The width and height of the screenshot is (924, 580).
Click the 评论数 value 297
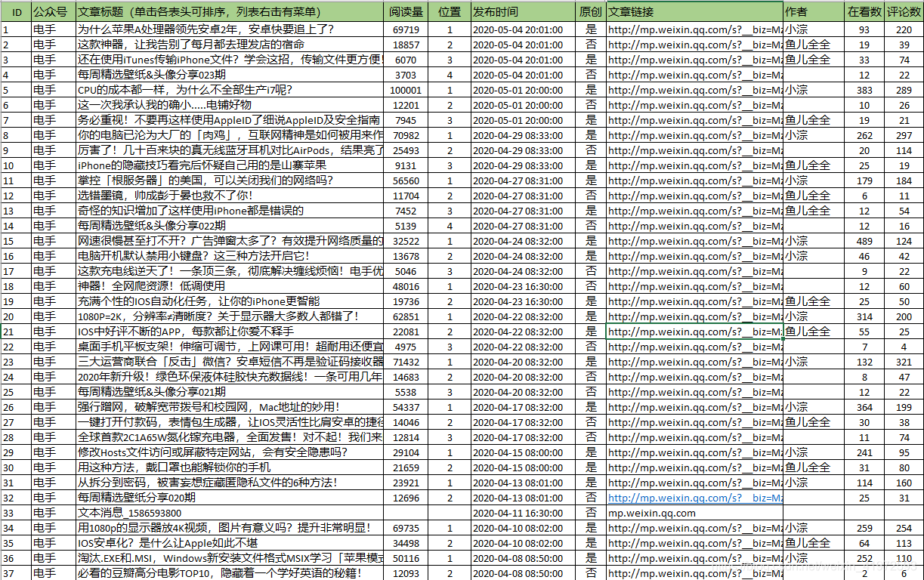click(904, 135)
